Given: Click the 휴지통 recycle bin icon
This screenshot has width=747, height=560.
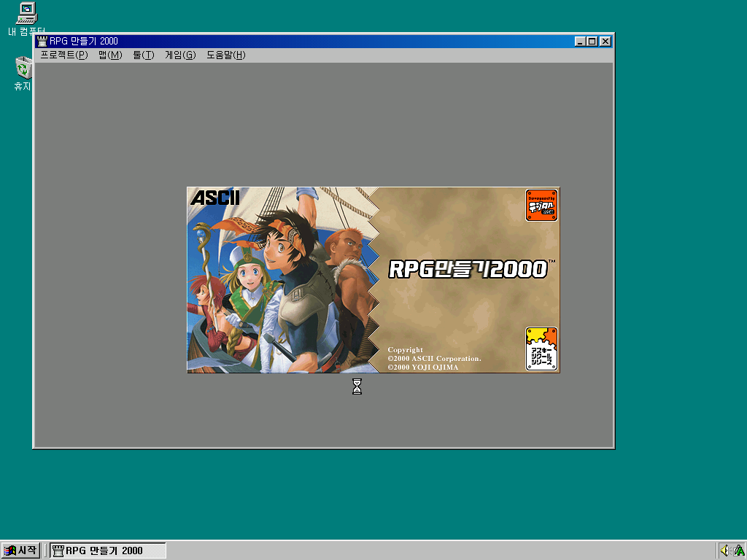Looking at the screenshot, I should pyautogui.click(x=23, y=74).
